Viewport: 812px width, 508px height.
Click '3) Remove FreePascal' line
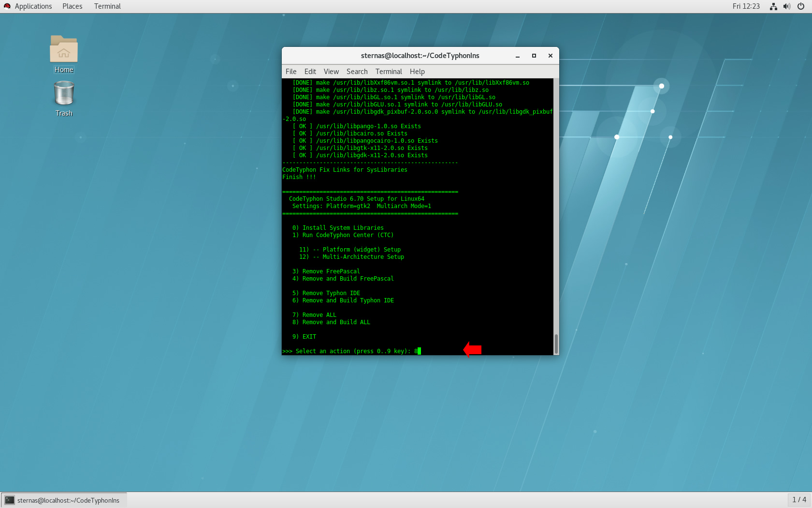pyautogui.click(x=326, y=271)
